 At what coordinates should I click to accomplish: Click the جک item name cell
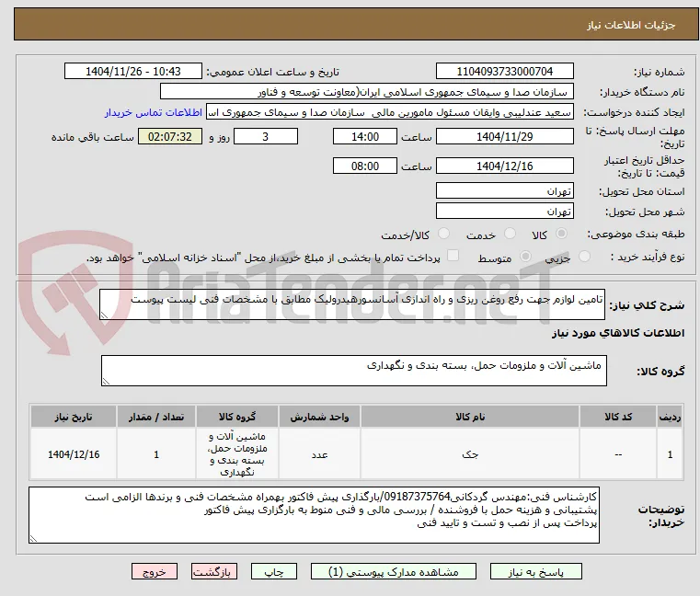pos(470,454)
